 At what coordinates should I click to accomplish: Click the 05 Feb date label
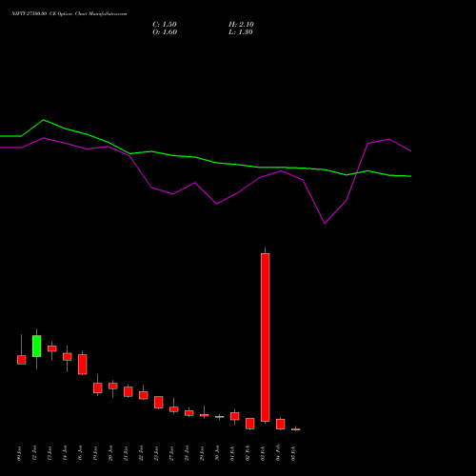[294, 453]
